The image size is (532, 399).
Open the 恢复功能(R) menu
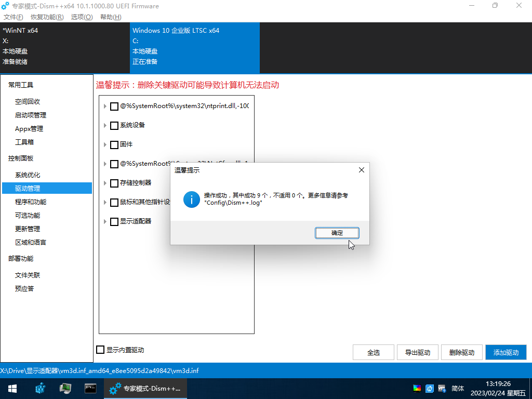click(47, 17)
